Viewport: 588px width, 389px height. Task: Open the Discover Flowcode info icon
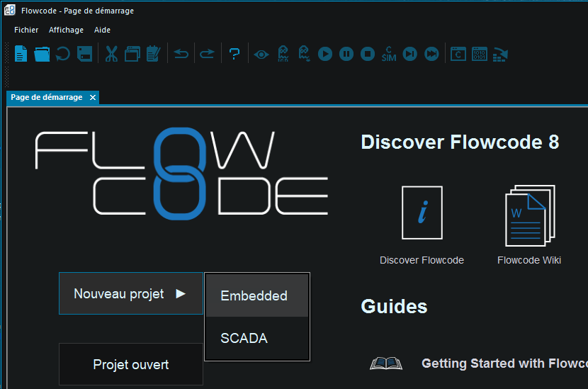[422, 213]
